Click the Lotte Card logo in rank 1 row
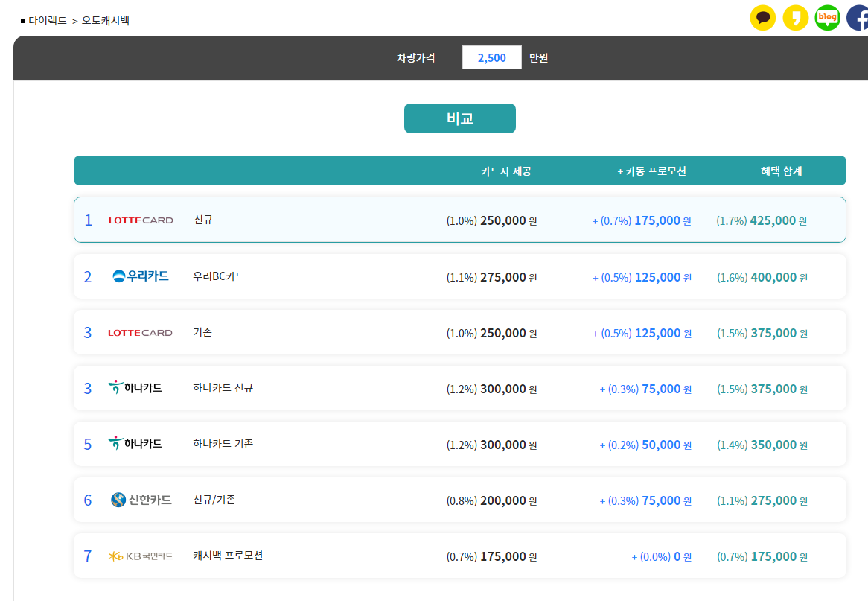This screenshot has height=601, width=868. pyautogui.click(x=141, y=220)
